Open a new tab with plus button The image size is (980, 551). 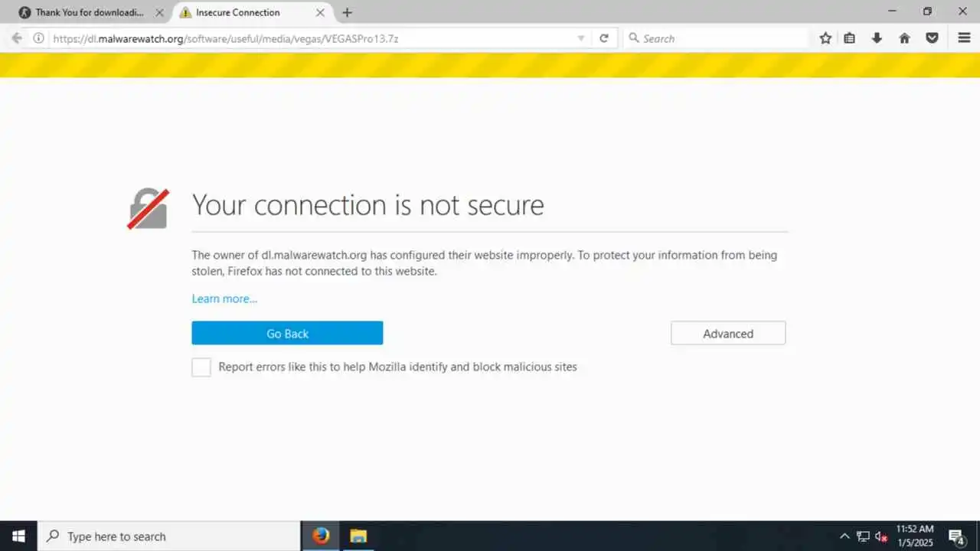pos(347,12)
